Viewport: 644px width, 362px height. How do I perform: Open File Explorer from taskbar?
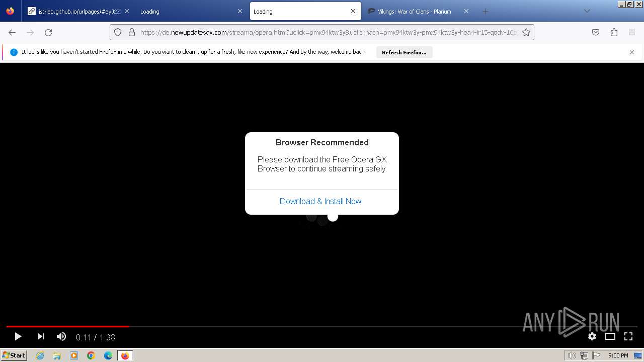pyautogui.click(x=57, y=355)
